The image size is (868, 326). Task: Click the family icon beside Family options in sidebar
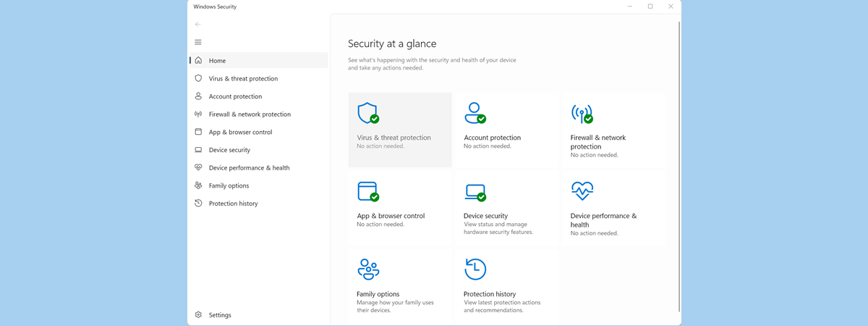pos(198,185)
